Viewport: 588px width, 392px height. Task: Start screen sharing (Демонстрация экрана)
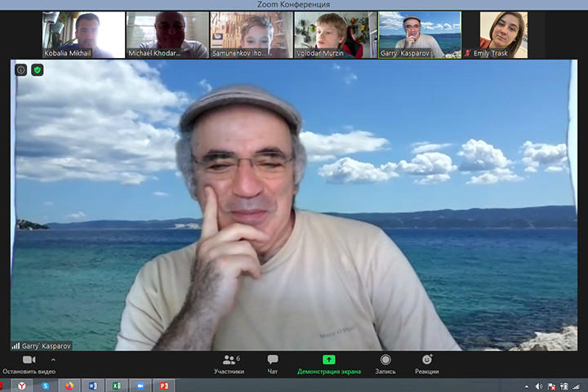point(328,364)
